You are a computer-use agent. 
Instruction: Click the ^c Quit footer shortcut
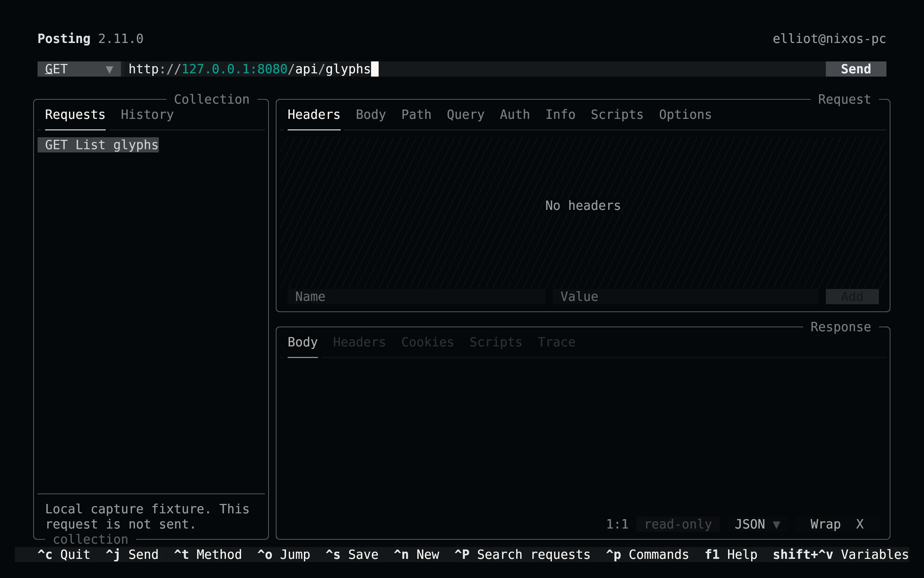pyautogui.click(x=64, y=554)
